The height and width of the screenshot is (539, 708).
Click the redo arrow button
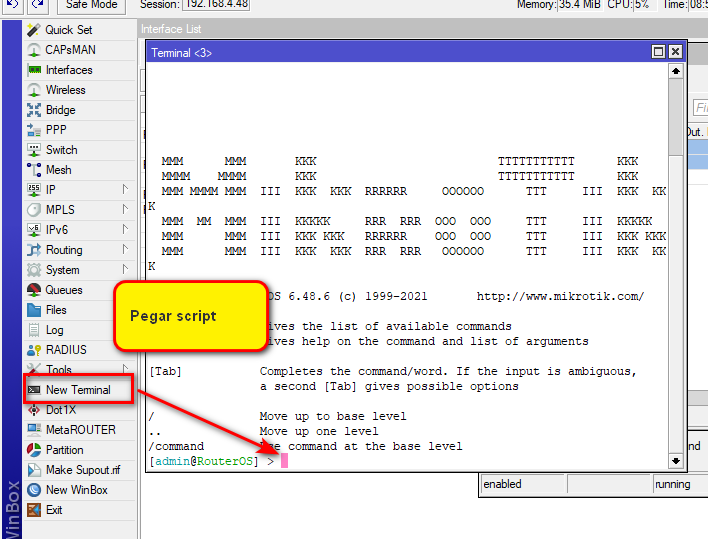point(38,5)
